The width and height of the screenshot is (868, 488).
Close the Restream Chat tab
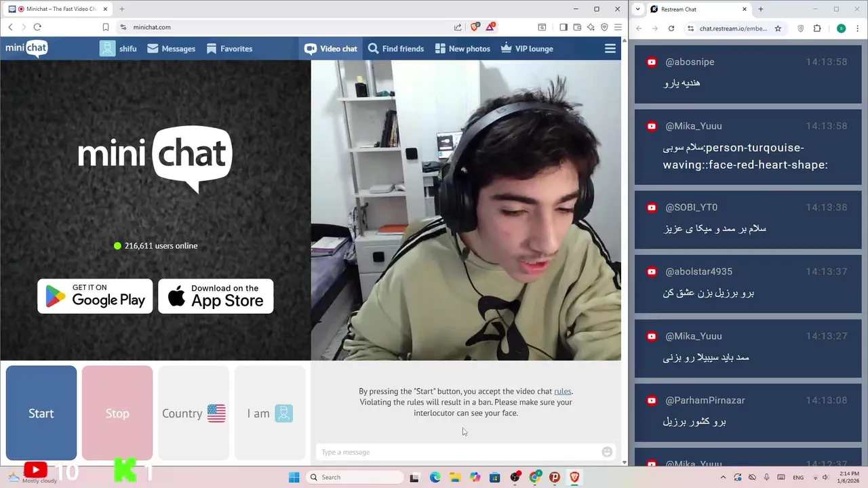pos(745,9)
